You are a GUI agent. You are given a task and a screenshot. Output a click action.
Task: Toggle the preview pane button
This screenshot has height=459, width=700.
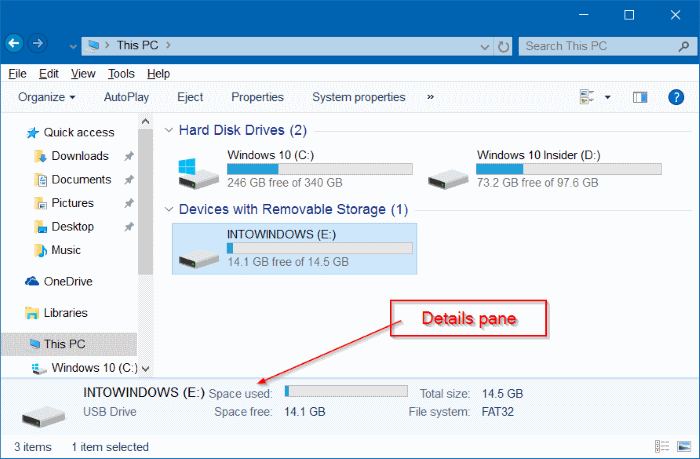click(x=640, y=97)
